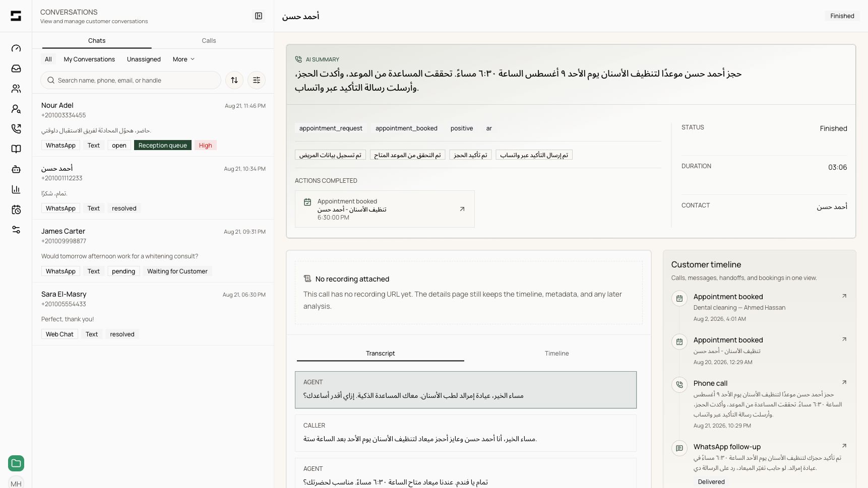The image size is (868, 488).
Task: Open WhatsApp follow-up timeline entry arrow
Action: [x=844, y=446]
